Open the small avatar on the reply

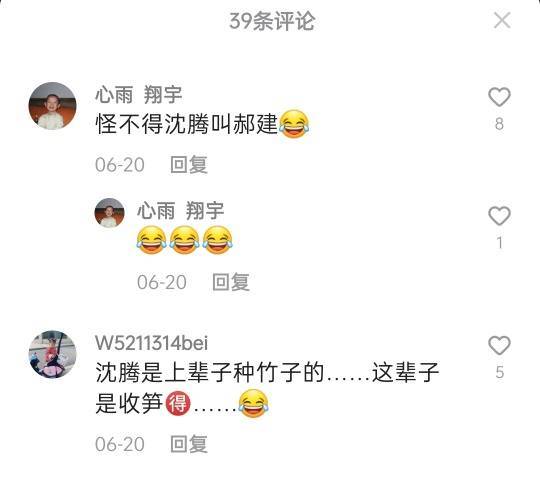click(x=110, y=213)
